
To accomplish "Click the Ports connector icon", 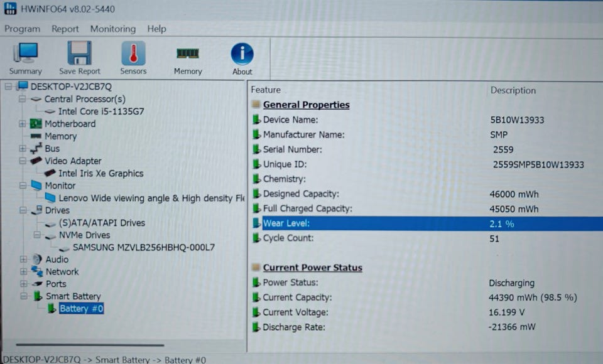I will point(37,284).
